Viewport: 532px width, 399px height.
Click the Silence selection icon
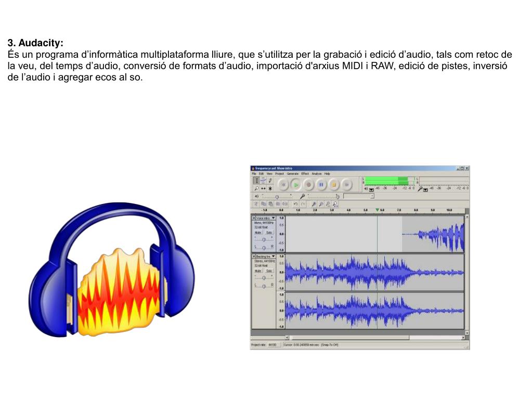284,204
